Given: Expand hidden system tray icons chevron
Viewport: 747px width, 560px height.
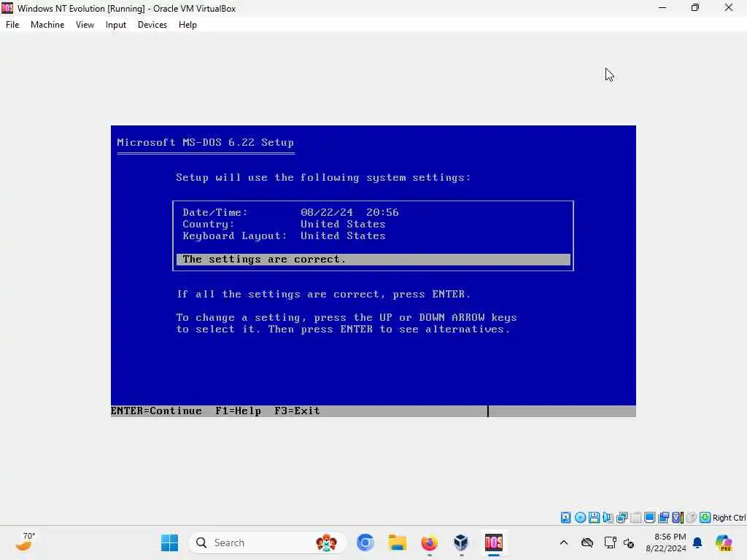Looking at the screenshot, I should 564,542.
